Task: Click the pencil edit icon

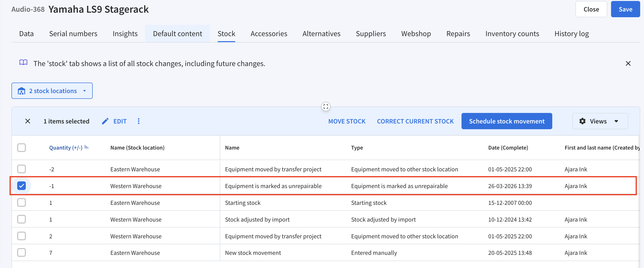Action: [x=105, y=121]
